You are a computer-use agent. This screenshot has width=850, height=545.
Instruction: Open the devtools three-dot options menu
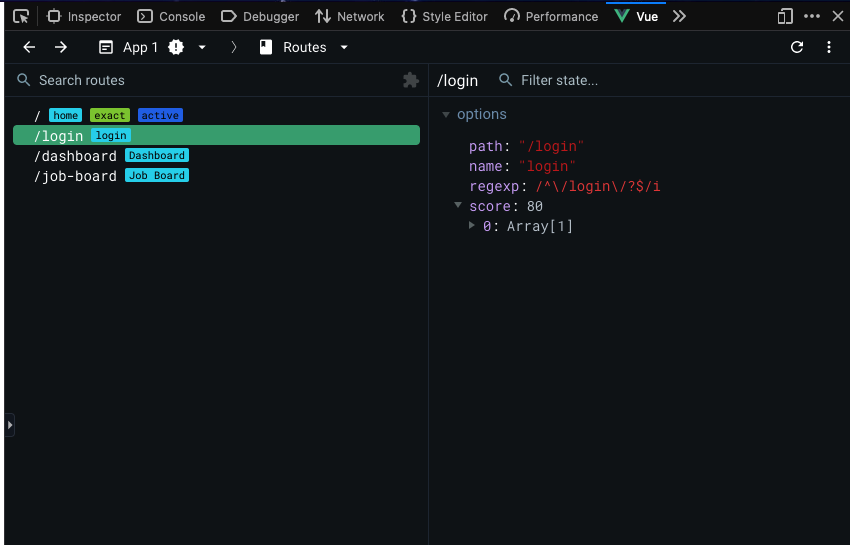pos(812,16)
